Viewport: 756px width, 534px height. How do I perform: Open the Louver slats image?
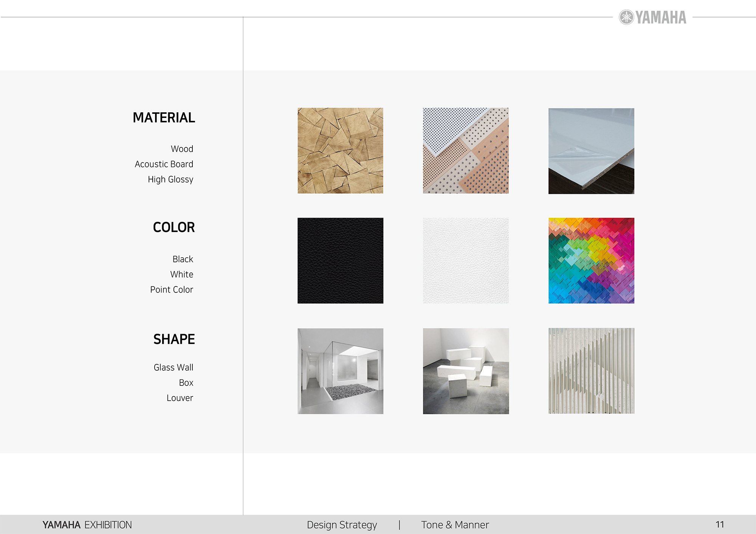pyautogui.click(x=591, y=371)
